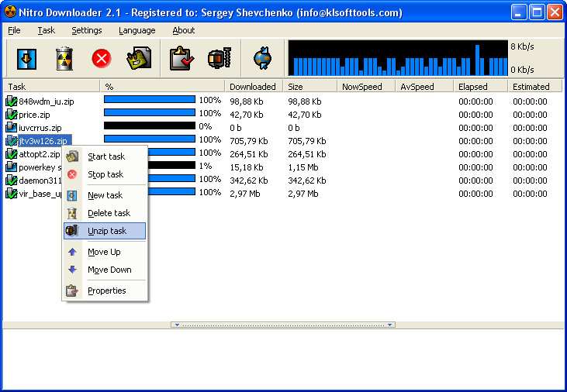
Task: Click the 264,51 Kb size value
Action: 307,154
